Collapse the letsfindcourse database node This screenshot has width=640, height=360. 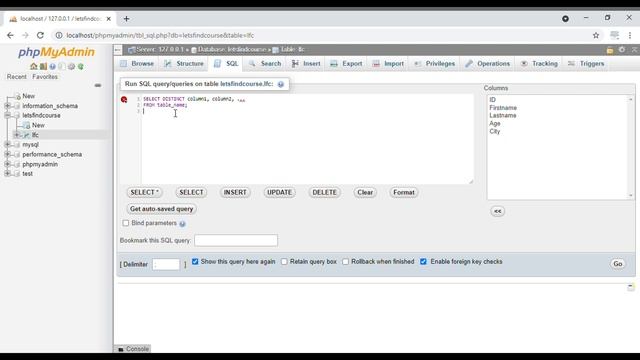coord(7,116)
